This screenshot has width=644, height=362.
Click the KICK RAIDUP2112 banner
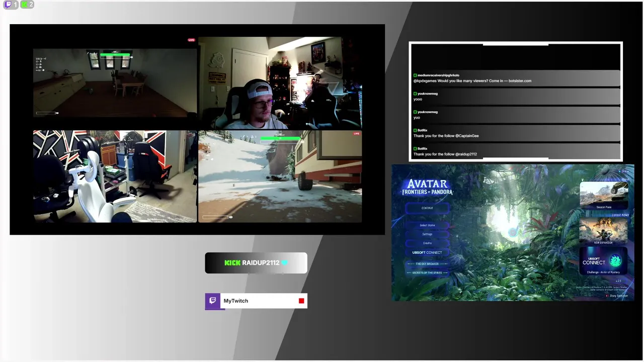256,263
